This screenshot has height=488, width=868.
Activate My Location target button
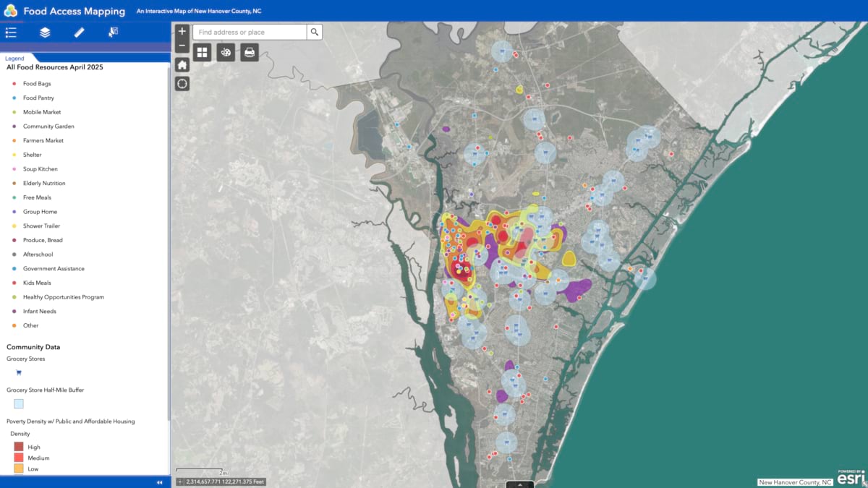coord(182,83)
